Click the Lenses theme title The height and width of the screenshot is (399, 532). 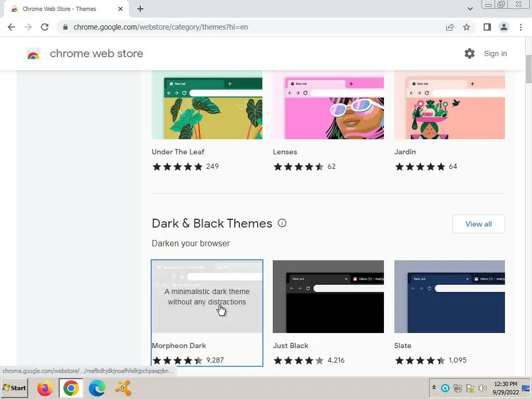[x=285, y=152]
